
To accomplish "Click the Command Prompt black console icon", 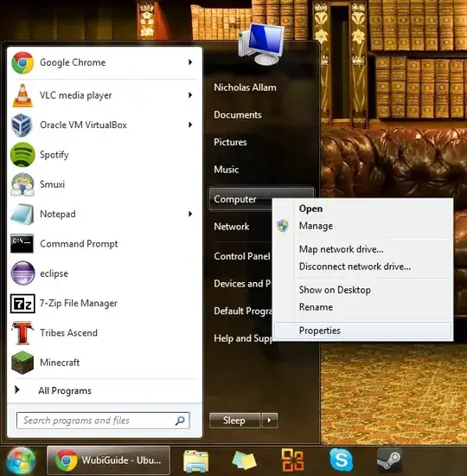I will [22, 243].
